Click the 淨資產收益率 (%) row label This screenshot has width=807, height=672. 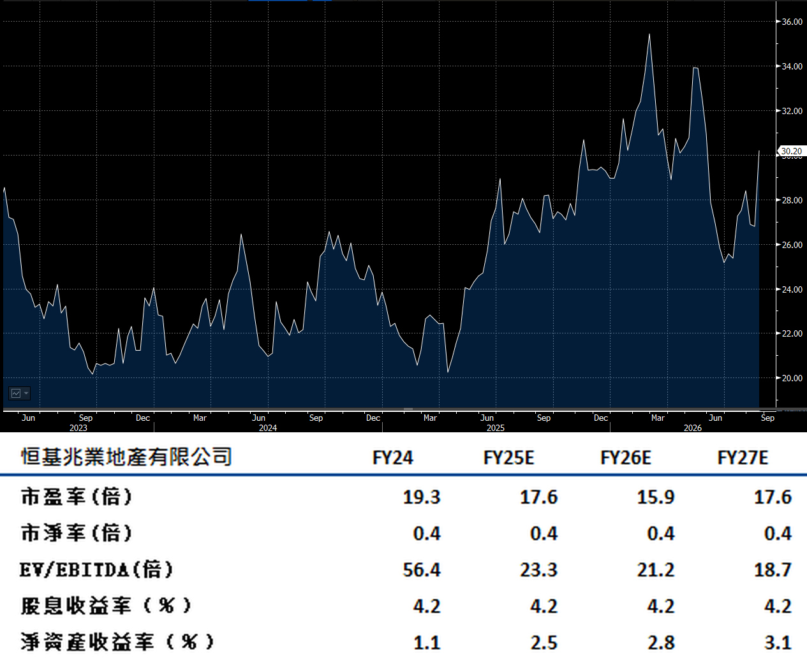pos(117,642)
